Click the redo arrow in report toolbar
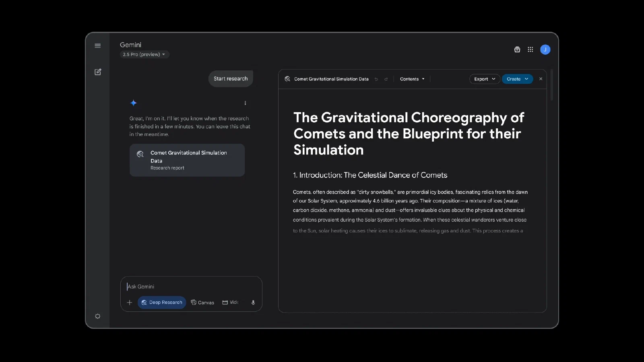This screenshot has height=362, width=644. 386,79
